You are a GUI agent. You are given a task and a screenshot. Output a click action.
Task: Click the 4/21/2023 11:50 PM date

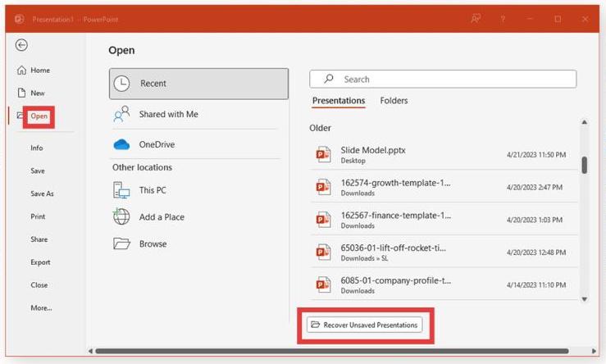[x=536, y=155]
